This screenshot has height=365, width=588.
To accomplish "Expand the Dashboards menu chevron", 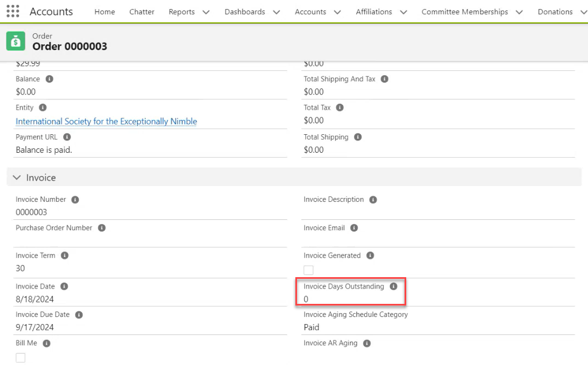I will pos(276,12).
